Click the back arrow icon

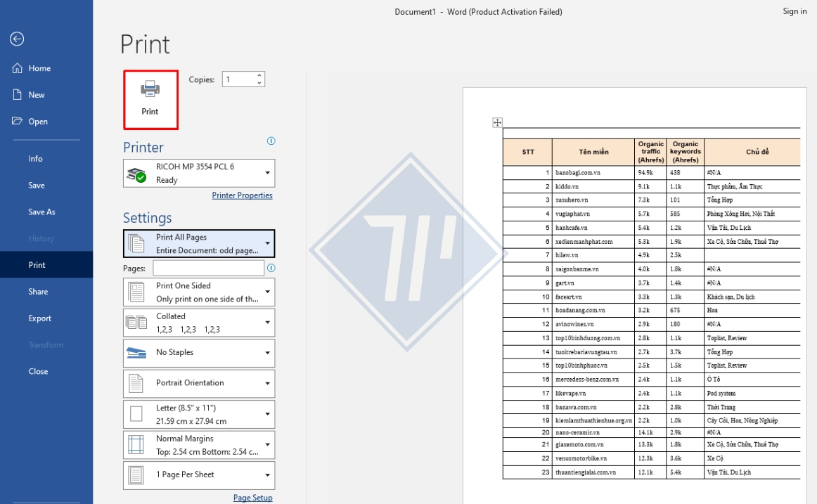pos(17,39)
